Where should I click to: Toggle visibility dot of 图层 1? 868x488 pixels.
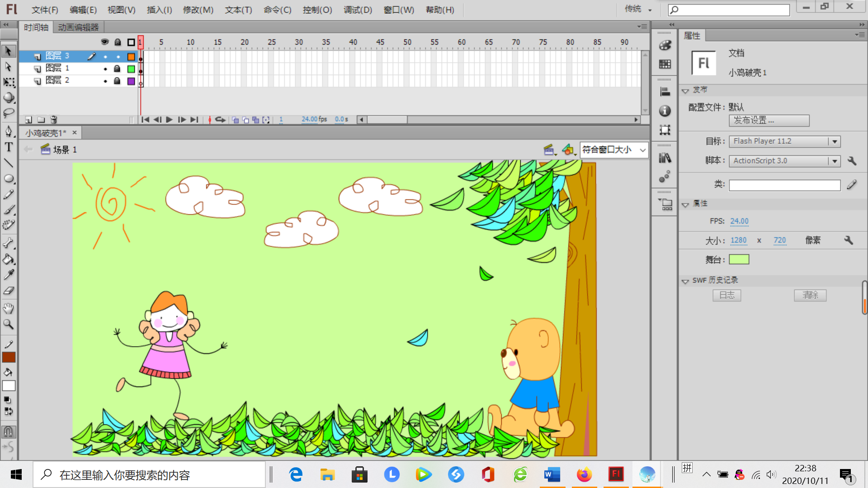pyautogui.click(x=105, y=69)
